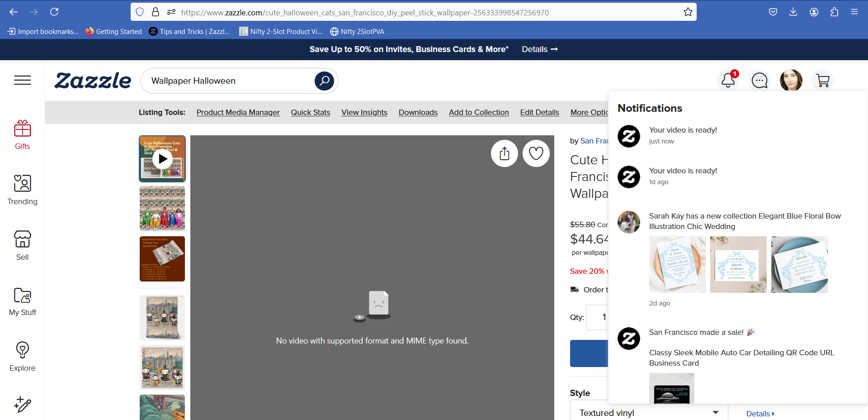868x420 pixels.
Task: Open Quick Stats listing tool
Action: pos(311,112)
